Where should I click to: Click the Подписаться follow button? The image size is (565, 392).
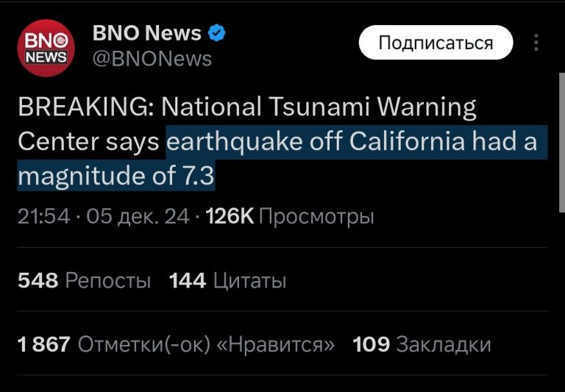point(436,43)
